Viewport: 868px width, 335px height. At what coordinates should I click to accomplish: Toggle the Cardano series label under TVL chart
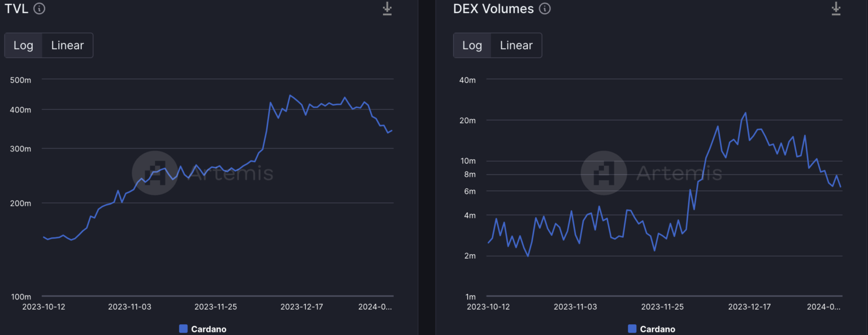coord(209,329)
